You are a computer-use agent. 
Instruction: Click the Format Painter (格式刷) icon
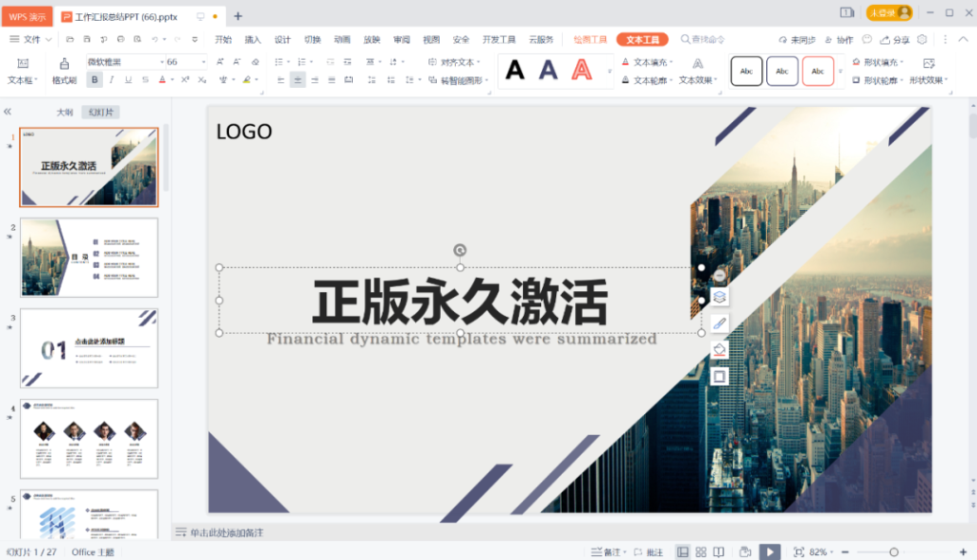[x=64, y=64]
